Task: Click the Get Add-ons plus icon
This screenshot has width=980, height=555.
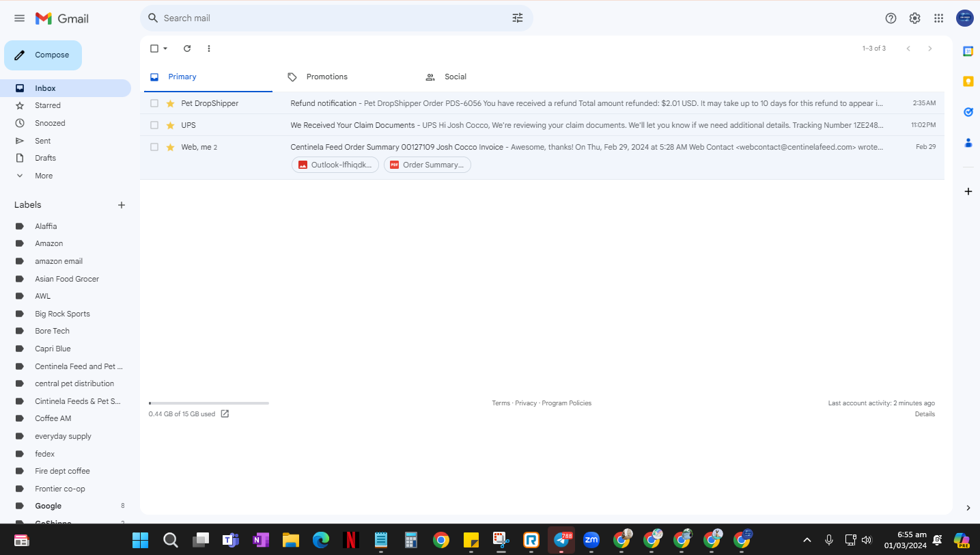Action: pos(968,191)
